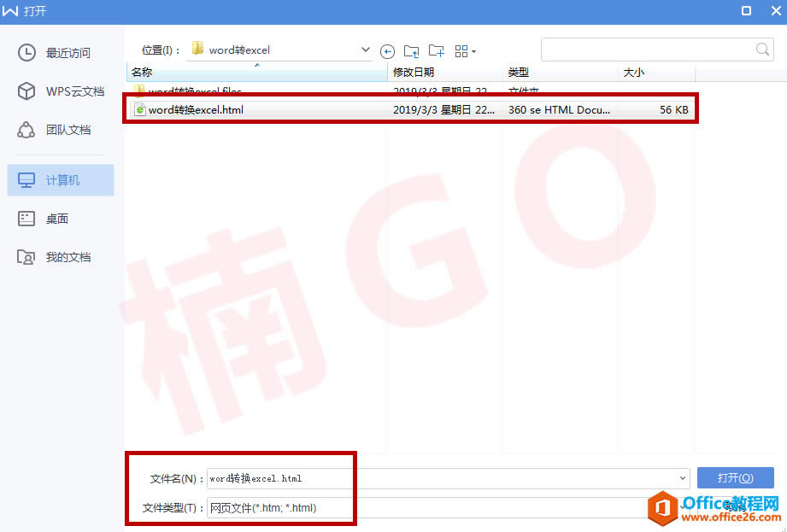Create a new folder icon
Screen dimensions: 787x532
pos(436,50)
